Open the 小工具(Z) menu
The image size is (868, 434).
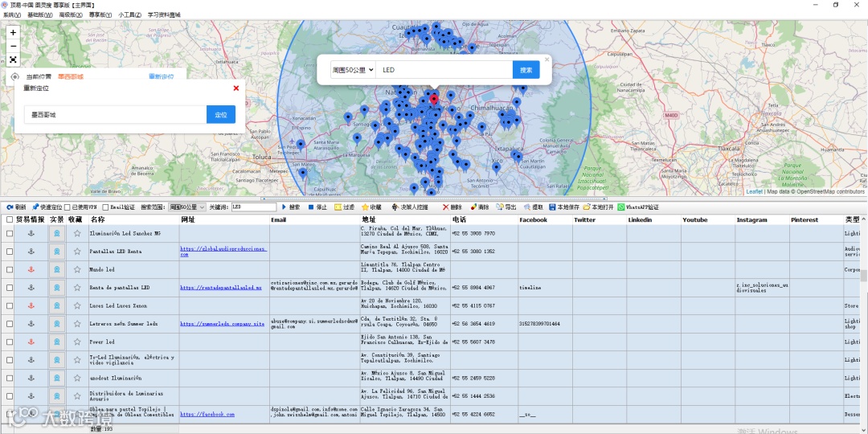tap(129, 14)
